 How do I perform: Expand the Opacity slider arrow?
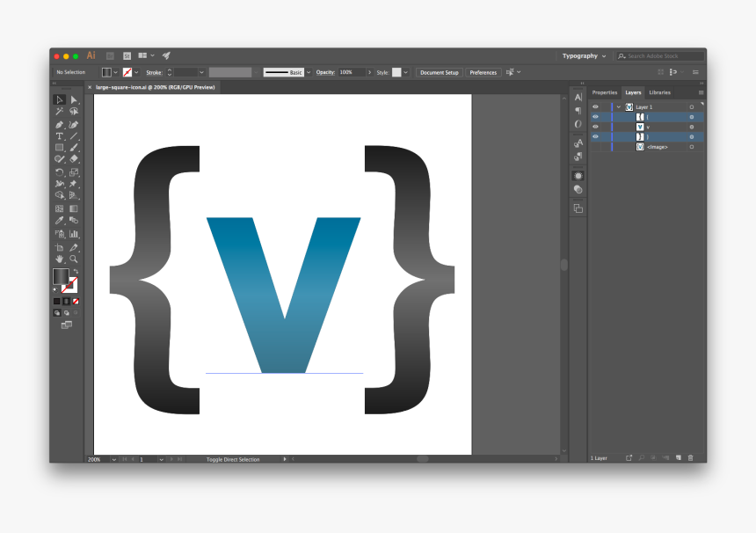tap(370, 72)
